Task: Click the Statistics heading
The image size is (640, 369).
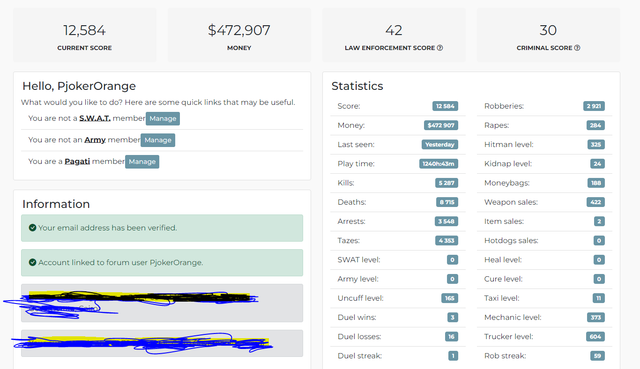Action: [x=357, y=86]
